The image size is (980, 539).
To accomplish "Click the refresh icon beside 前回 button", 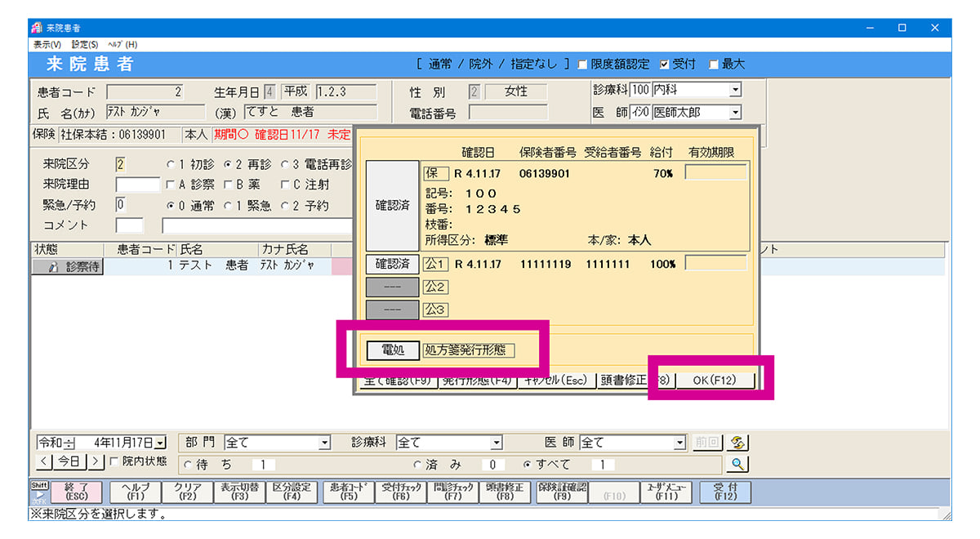I will [737, 443].
